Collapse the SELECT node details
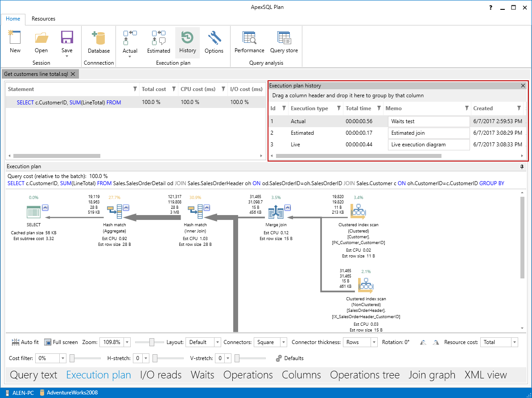 coord(45,208)
